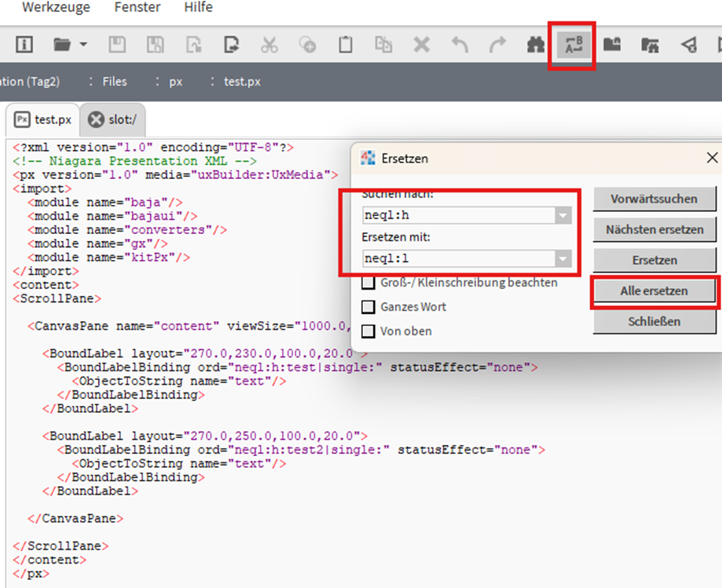722x588 pixels.
Task: Open the Werkzeuge menu
Action: point(57,7)
